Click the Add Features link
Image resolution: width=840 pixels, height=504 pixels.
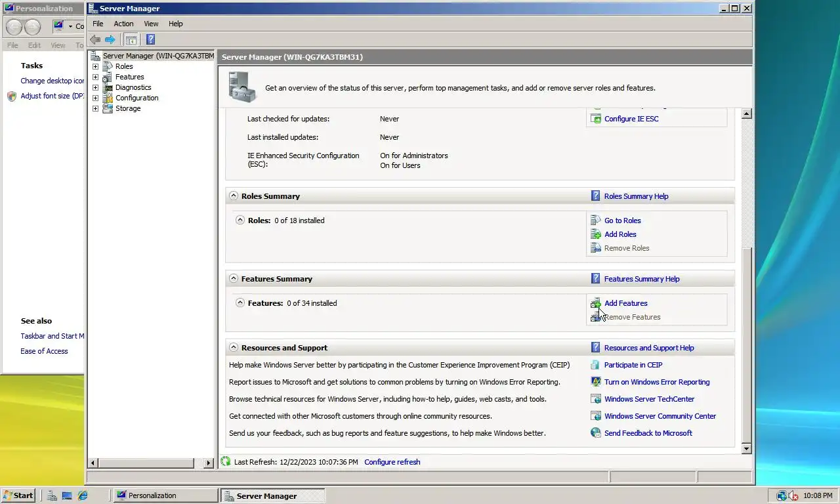tap(625, 303)
